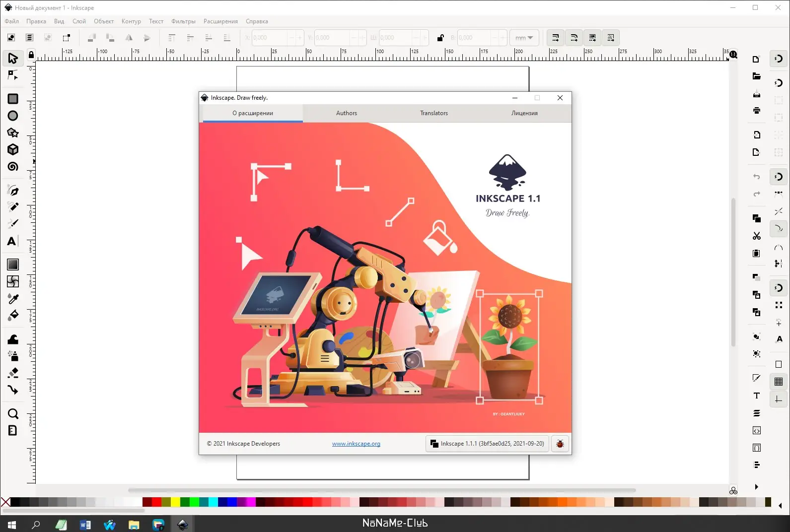Toggle snap to grids
The width and height of the screenshot is (790, 532).
pos(779,382)
